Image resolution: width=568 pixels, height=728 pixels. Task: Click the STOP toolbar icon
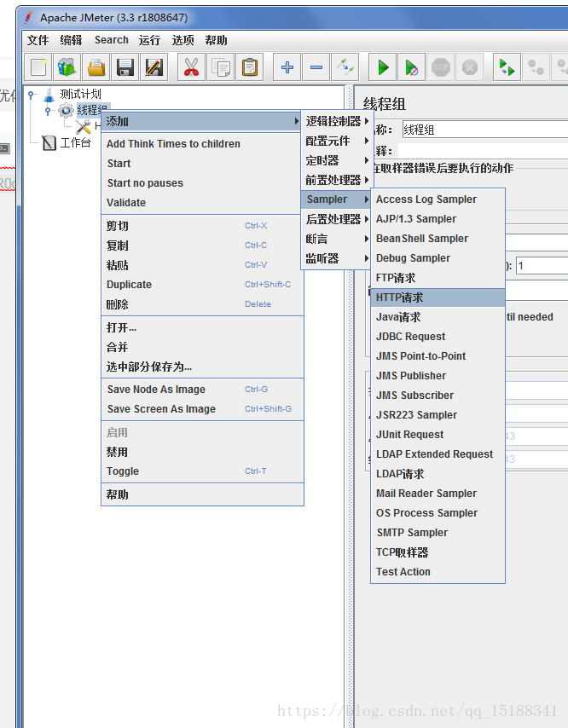441,68
